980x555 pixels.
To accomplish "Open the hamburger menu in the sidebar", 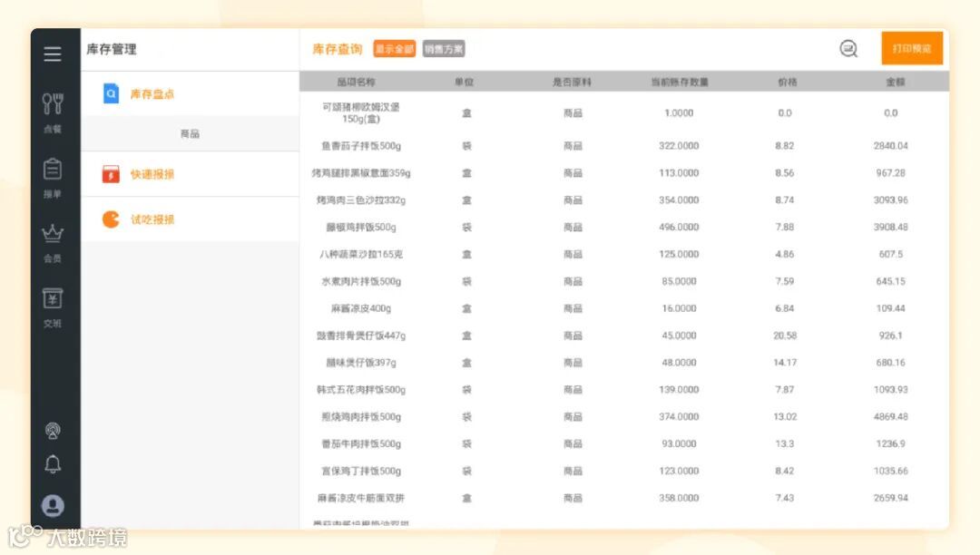I will tap(53, 54).
